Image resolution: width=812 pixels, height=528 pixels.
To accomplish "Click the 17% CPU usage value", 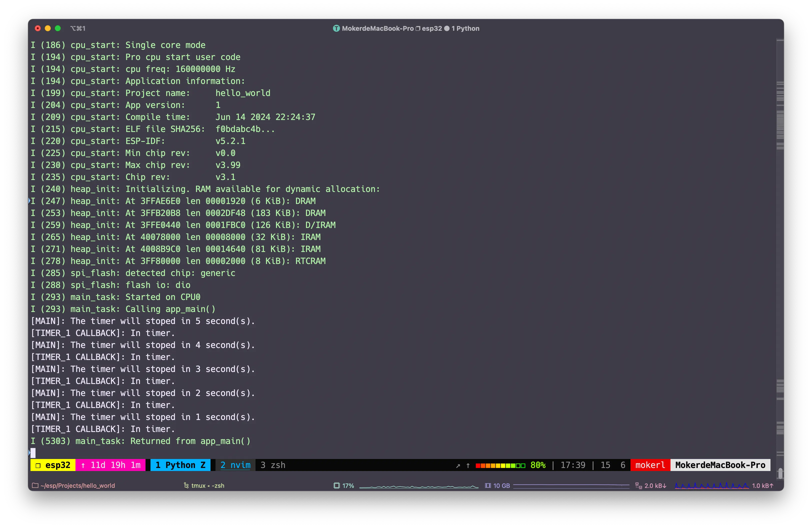I will [x=348, y=485].
